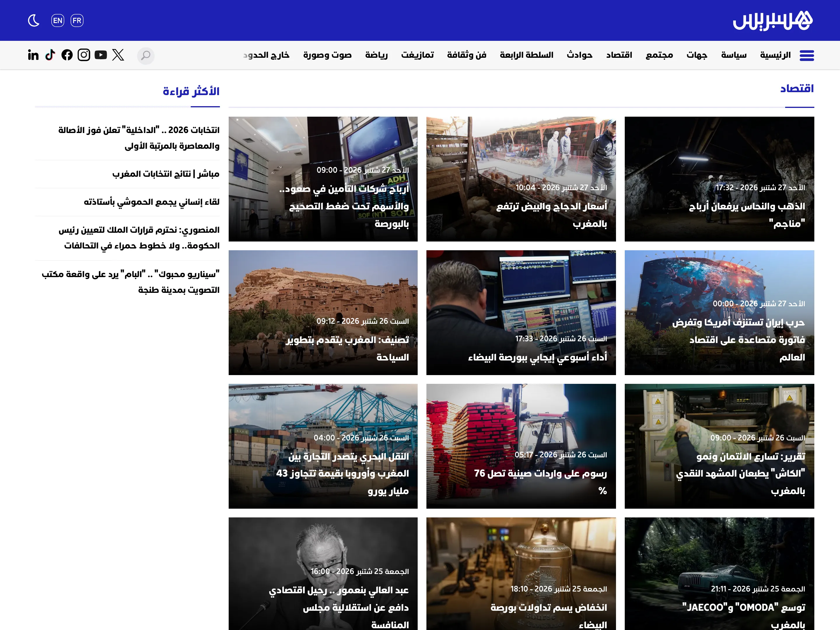Screen dimensions: 840x630
Task: Toggle dark mode with the moon icon
Action: (34, 20)
